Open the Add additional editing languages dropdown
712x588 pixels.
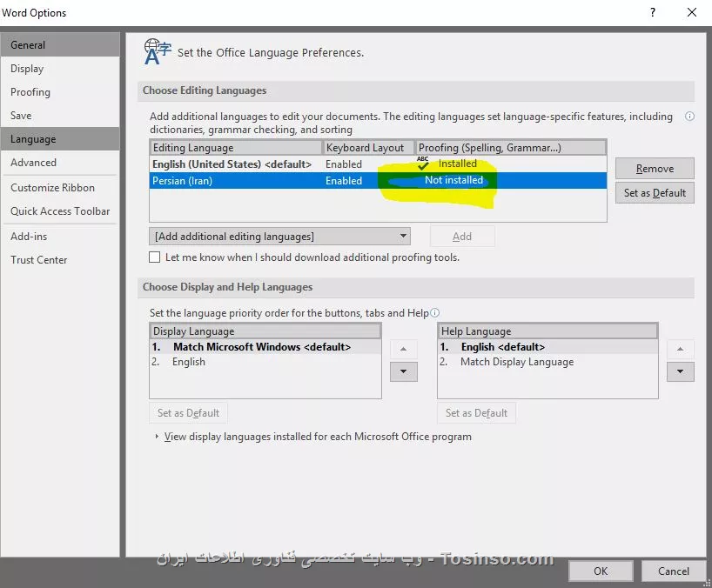point(279,237)
